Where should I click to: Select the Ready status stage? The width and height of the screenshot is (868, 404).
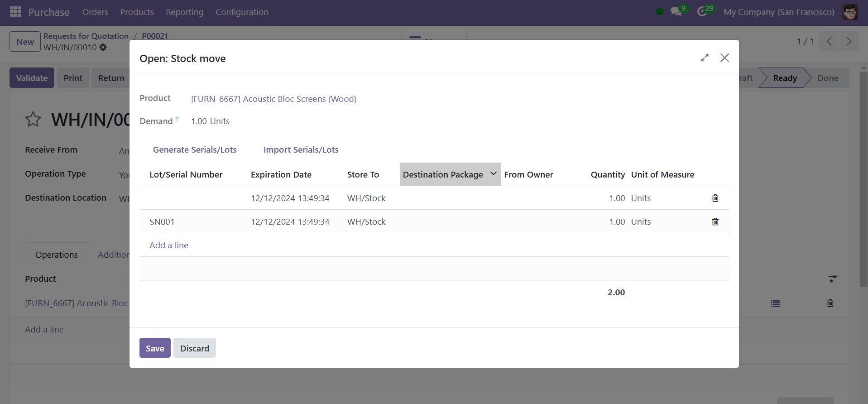pos(785,78)
